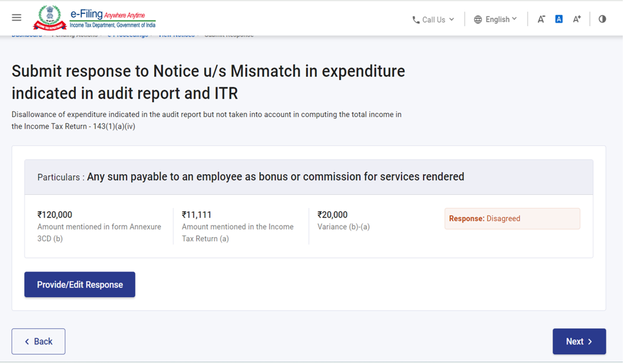This screenshot has width=625, height=364.
Task: Open the Pending Actions breadcrumb link
Action: [75, 35]
